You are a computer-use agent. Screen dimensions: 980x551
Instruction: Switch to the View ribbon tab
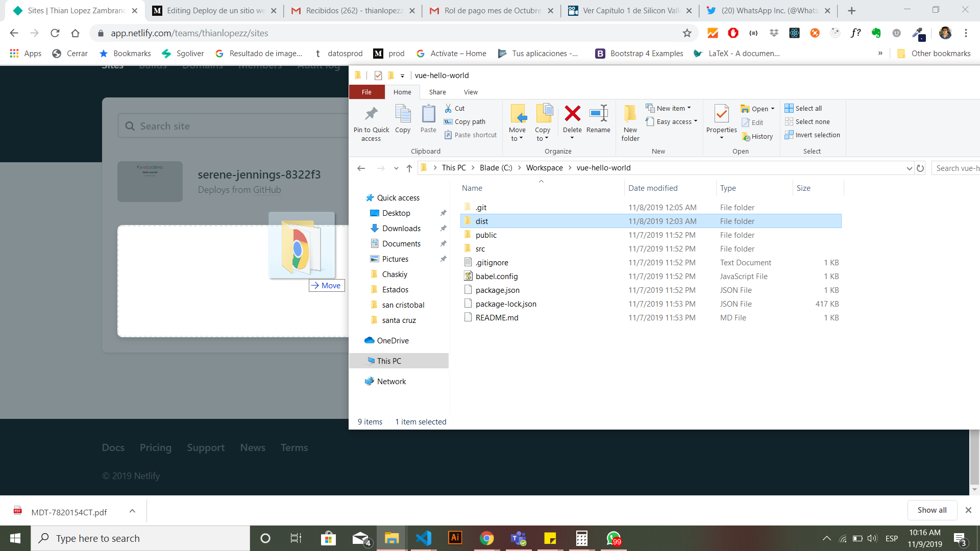point(471,92)
